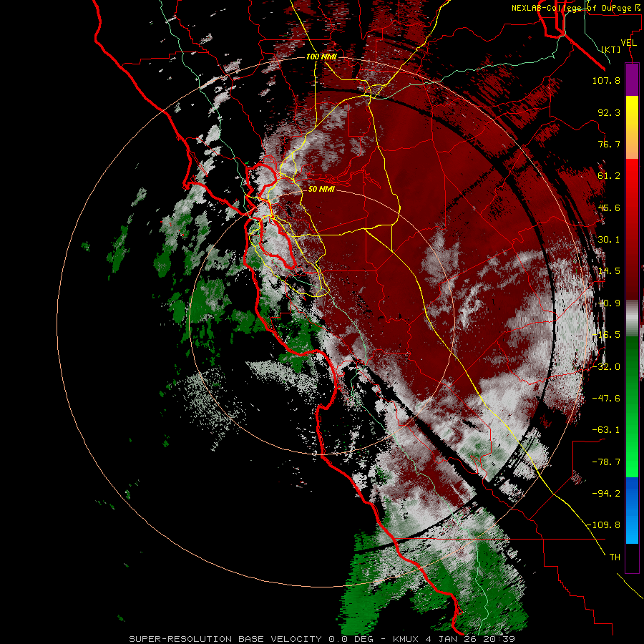The width and height of the screenshot is (644, 644).
Task: Click the 92.3 velocity scale value
Action: [x=609, y=112]
